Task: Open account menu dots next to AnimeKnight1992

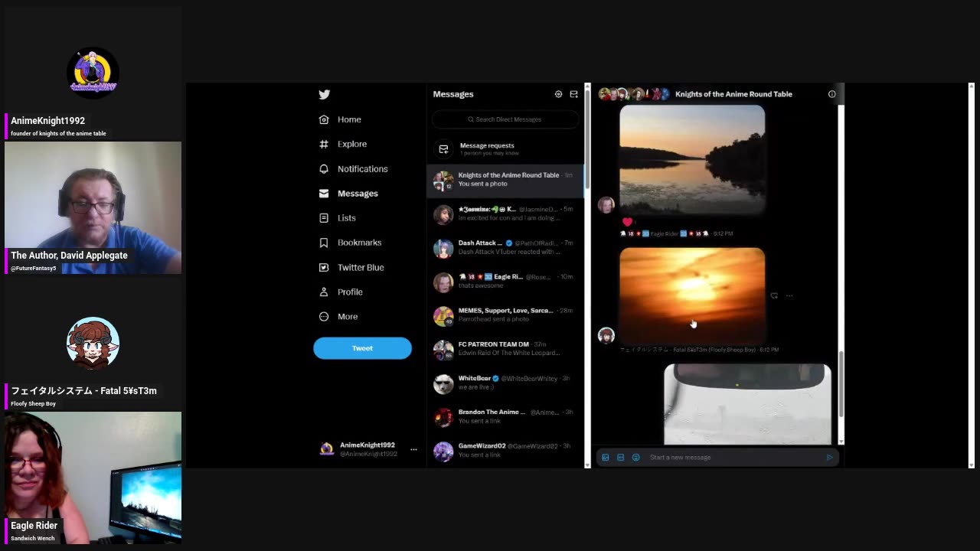Action: [413, 449]
